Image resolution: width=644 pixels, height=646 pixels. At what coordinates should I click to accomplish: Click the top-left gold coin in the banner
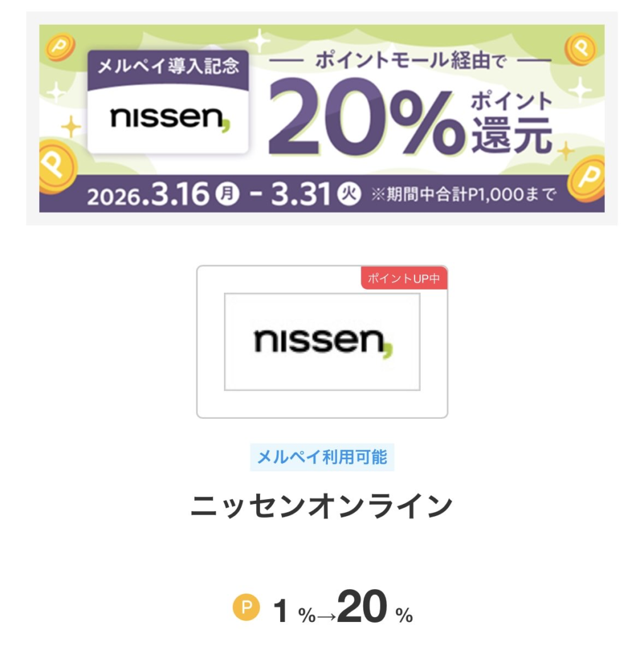coord(61,48)
